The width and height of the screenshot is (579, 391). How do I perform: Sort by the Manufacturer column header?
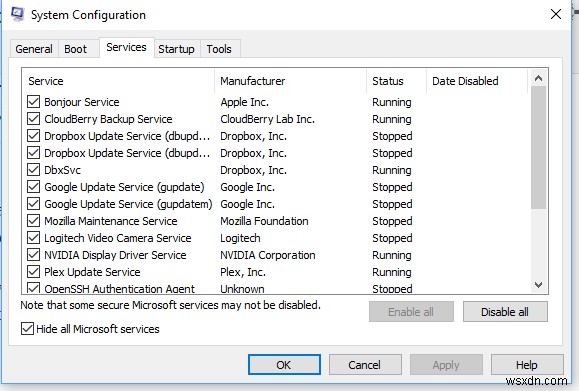pos(291,81)
